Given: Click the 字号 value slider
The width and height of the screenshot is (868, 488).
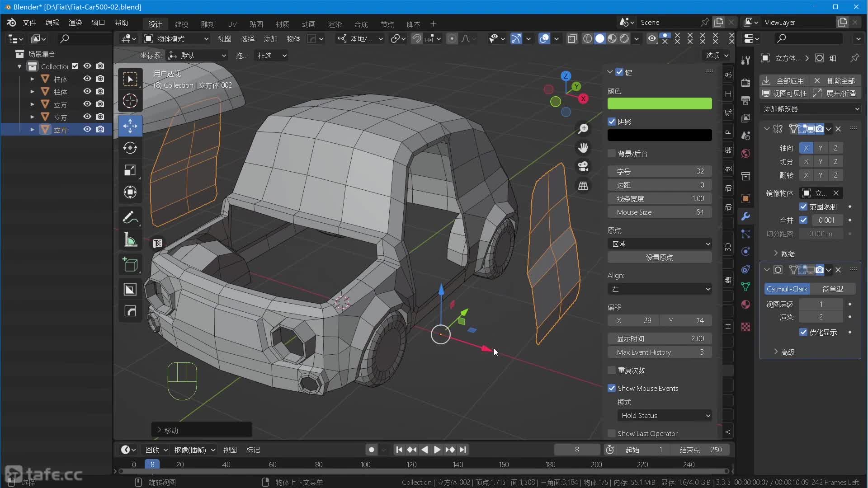Looking at the screenshot, I should coord(660,171).
